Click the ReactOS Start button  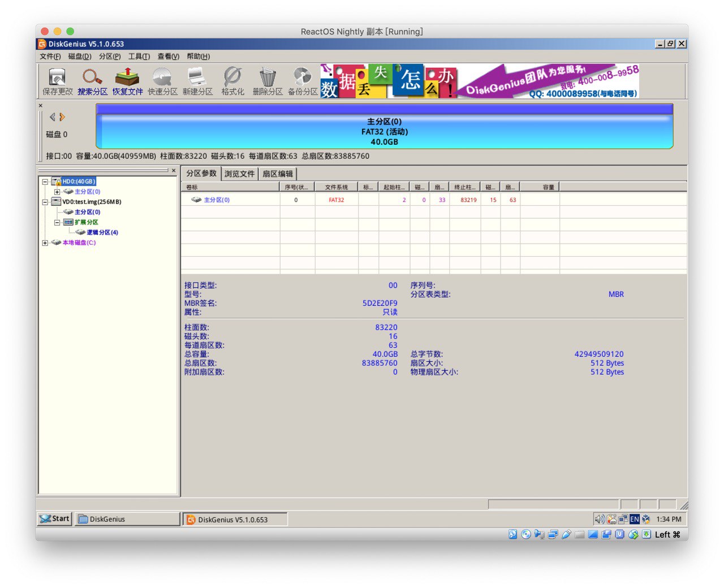click(x=55, y=518)
